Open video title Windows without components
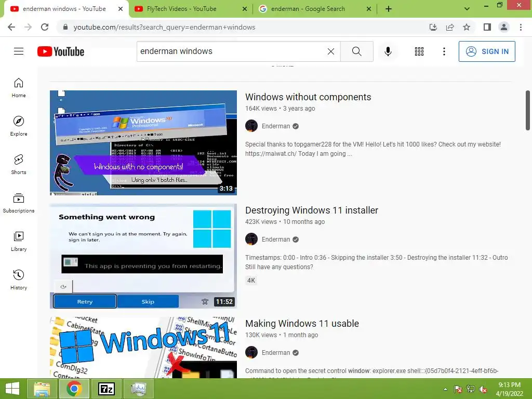The image size is (532, 399). [x=308, y=97]
